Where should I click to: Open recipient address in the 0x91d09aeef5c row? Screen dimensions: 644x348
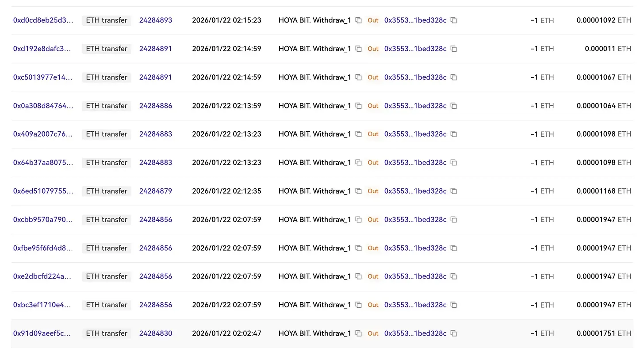415,333
